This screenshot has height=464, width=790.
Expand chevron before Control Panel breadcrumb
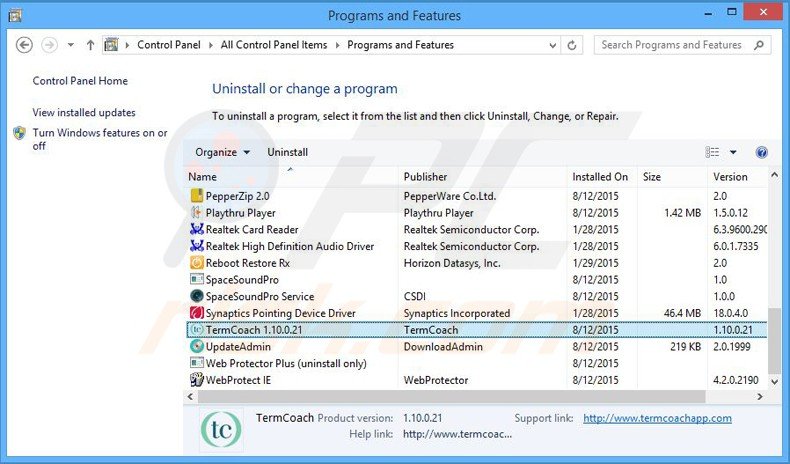(127, 45)
